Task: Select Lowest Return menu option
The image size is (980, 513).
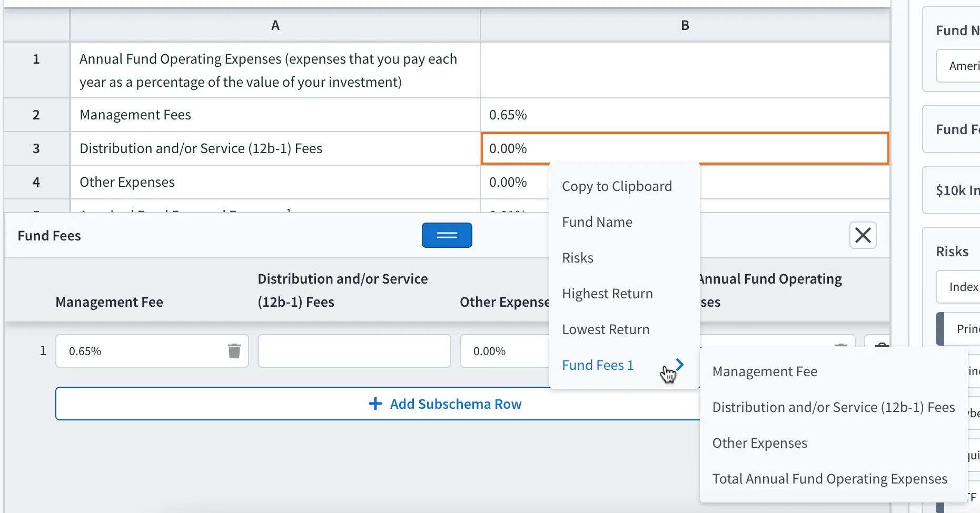Action: (x=606, y=329)
